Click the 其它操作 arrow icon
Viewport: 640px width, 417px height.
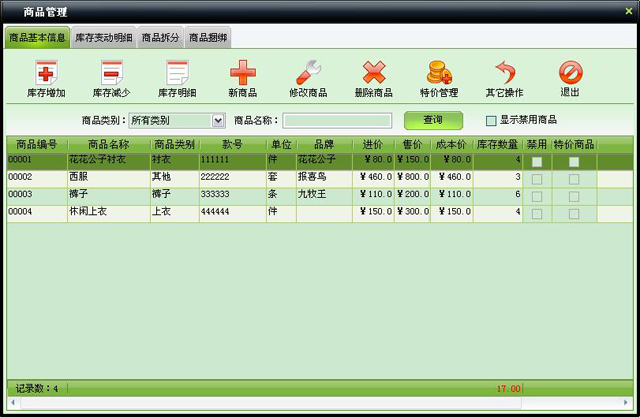click(504, 74)
